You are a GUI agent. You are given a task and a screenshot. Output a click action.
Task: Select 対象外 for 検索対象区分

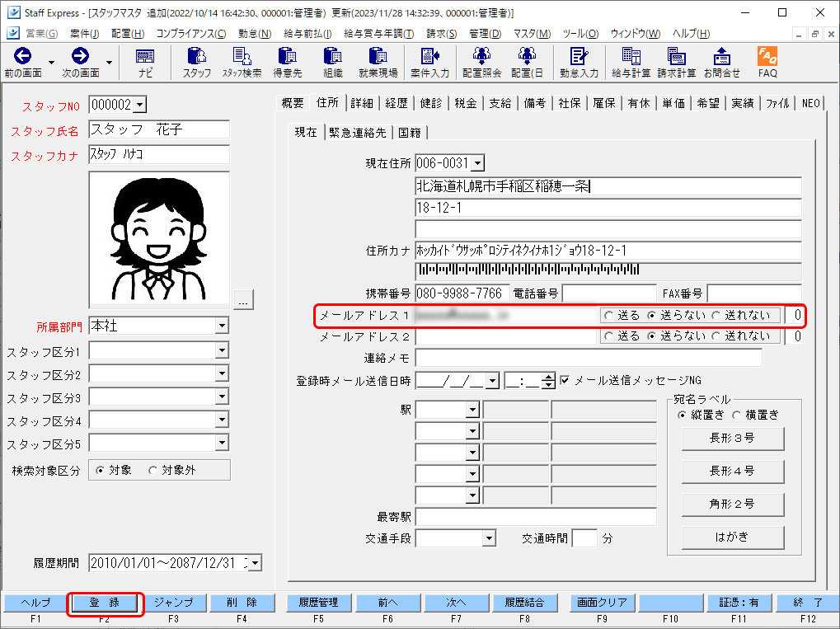click(153, 471)
